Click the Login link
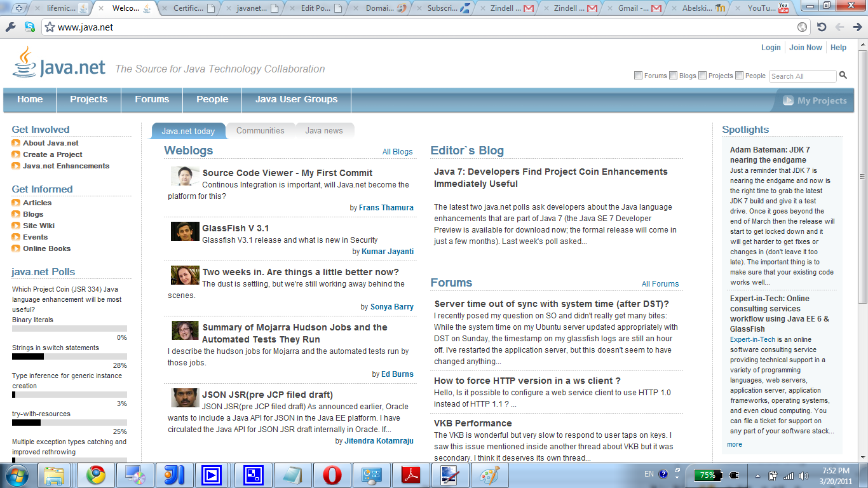 click(771, 48)
